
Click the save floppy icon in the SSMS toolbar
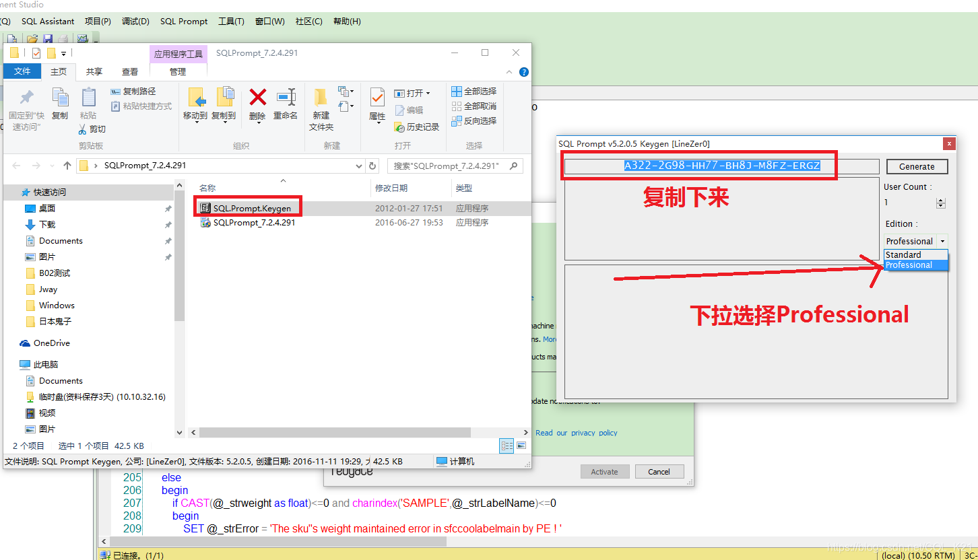46,39
